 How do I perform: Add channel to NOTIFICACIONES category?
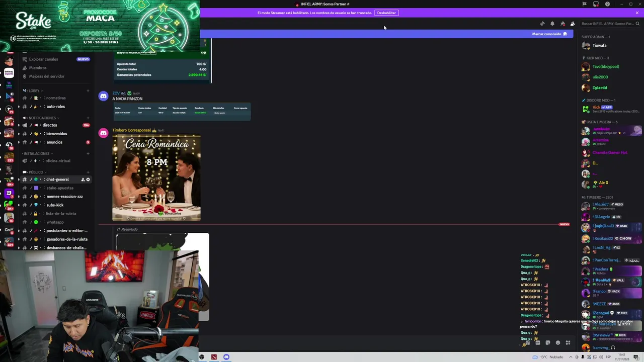(x=88, y=118)
